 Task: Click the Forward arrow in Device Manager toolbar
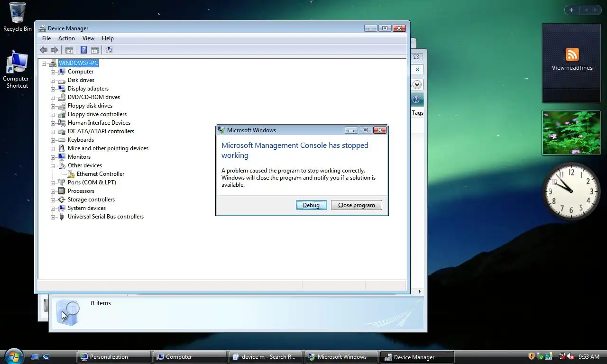55,50
